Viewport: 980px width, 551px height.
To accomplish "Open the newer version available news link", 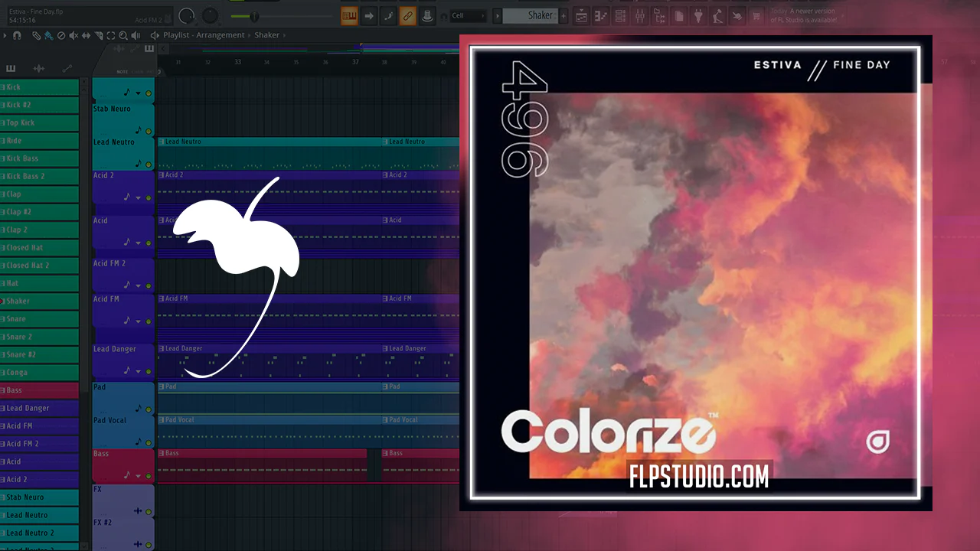I will (x=804, y=16).
